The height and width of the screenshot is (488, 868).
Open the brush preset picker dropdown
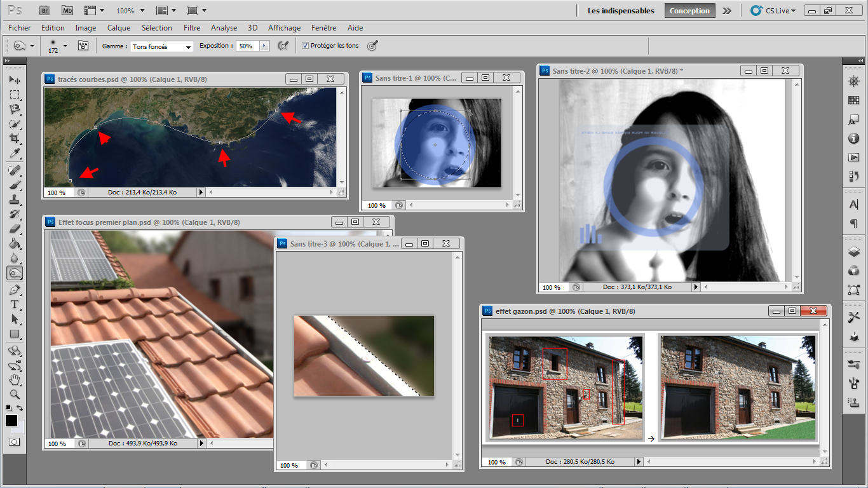64,46
